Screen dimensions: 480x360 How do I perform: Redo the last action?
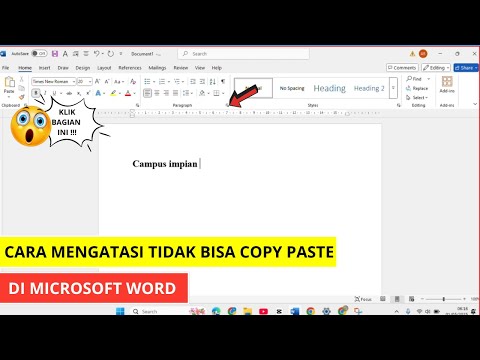click(110, 54)
